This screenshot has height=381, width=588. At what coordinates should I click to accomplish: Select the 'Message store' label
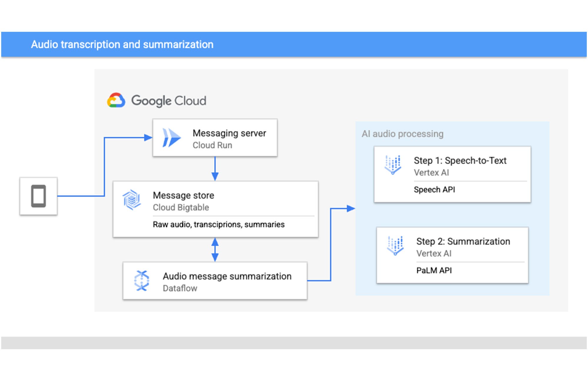click(183, 195)
